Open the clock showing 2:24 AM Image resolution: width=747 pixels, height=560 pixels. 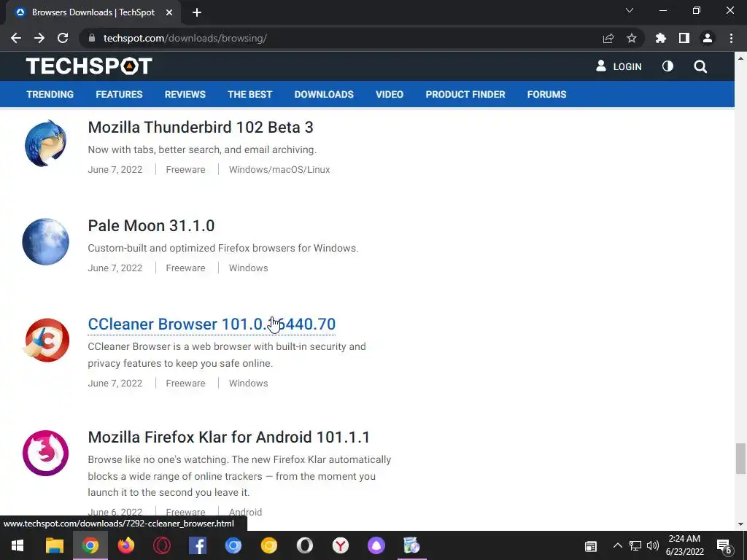pyautogui.click(x=684, y=545)
